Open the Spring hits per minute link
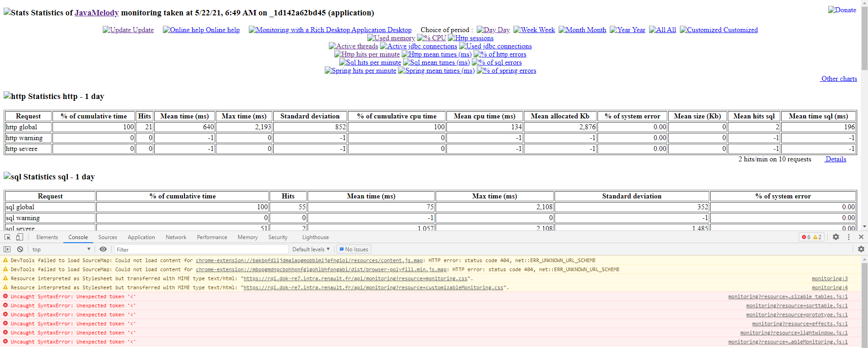Screen dimensions: 868x348 (360, 71)
